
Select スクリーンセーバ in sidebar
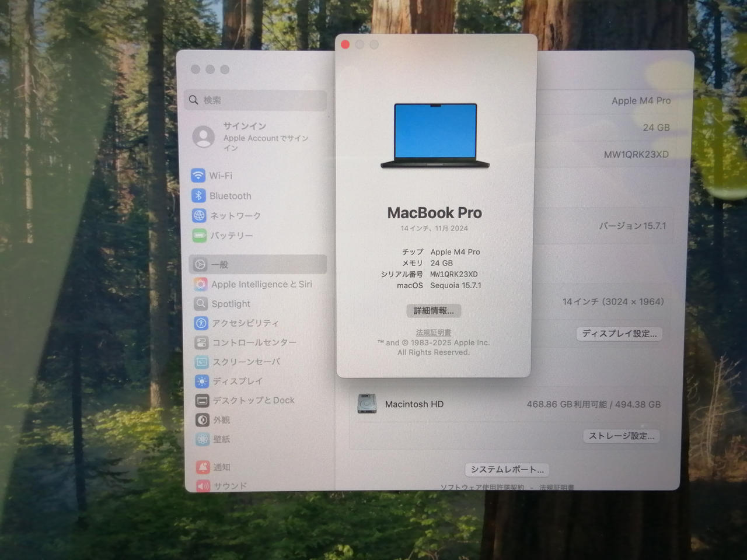click(246, 362)
